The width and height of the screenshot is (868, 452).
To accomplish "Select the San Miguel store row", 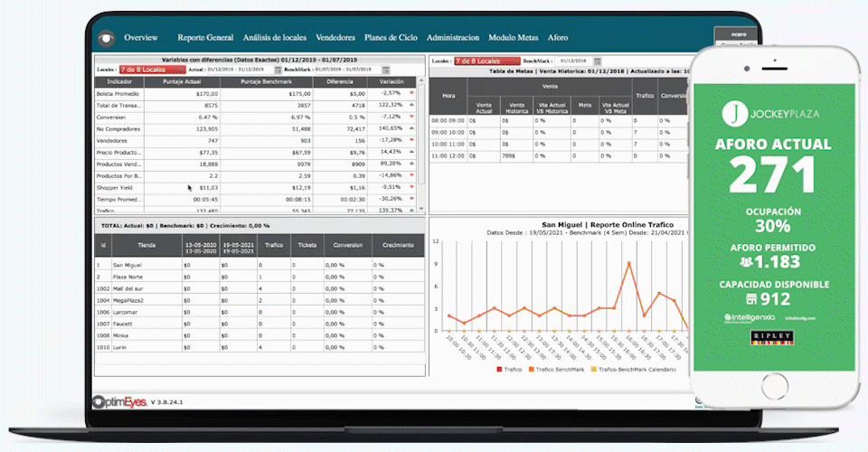I will (127, 265).
